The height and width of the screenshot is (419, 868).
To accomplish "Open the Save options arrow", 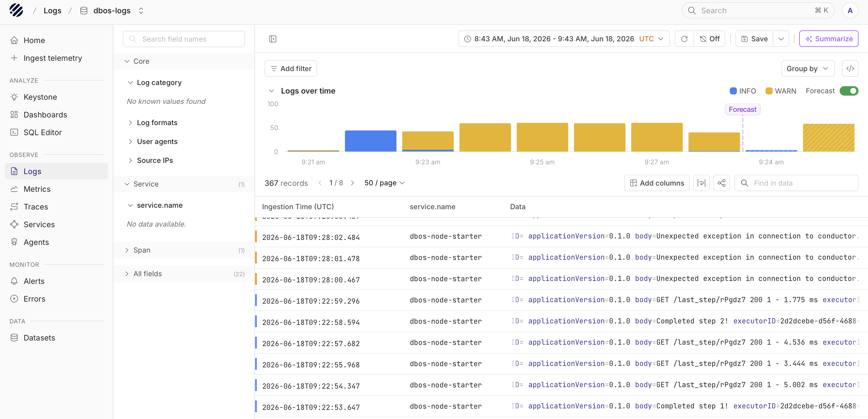I will point(781,39).
